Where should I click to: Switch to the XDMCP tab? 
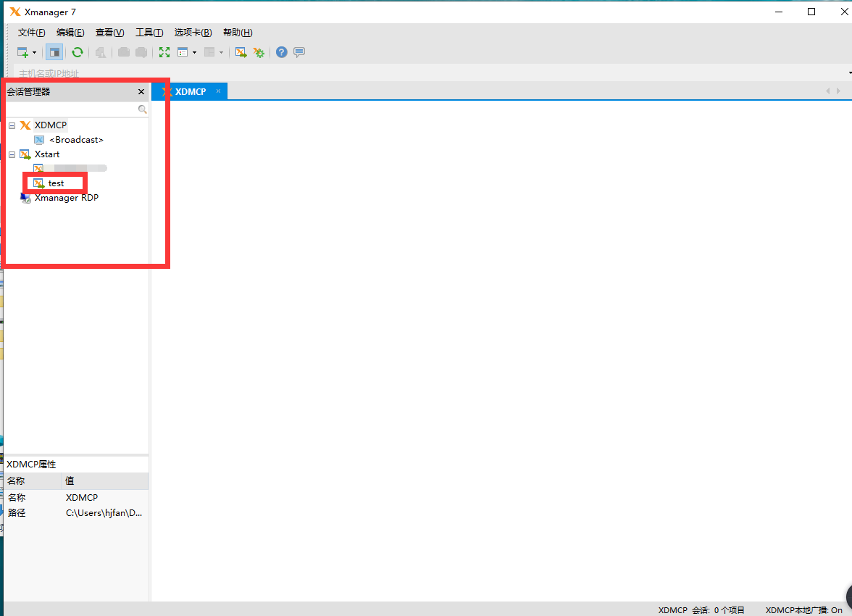190,91
